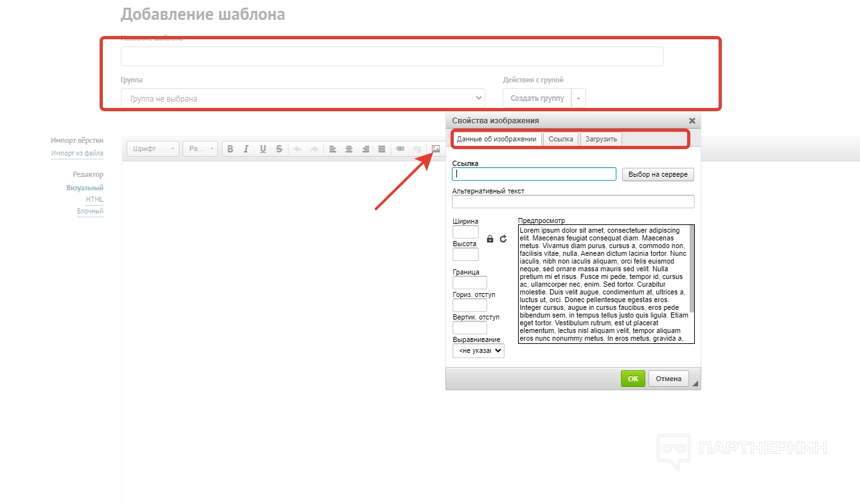Toggle the lock ratio padlock icon
This screenshot has height=504, width=860.
(490, 239)
